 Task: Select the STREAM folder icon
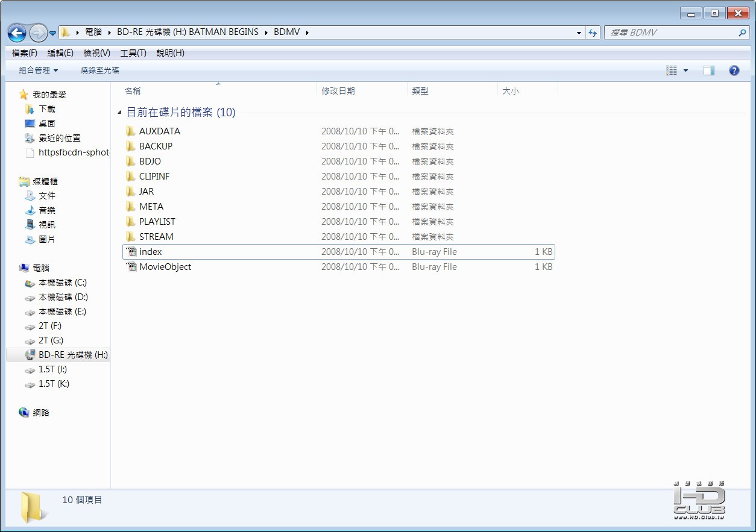click(x=130, y=237)
